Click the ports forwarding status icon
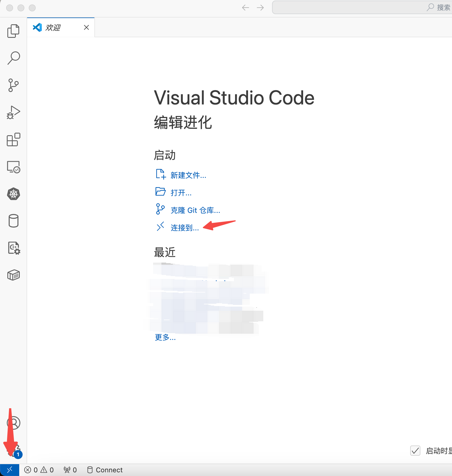The height and width of the screenshot is (476, 452). point(69,470)
